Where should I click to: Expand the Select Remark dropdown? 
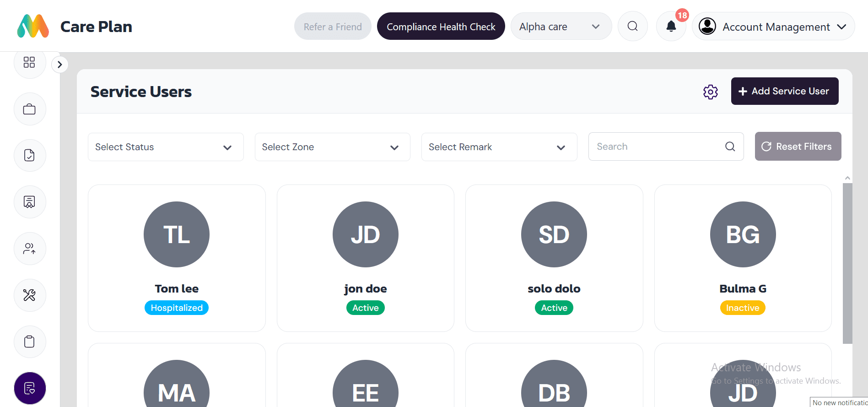pyautogui.click(x=499, y=147)
